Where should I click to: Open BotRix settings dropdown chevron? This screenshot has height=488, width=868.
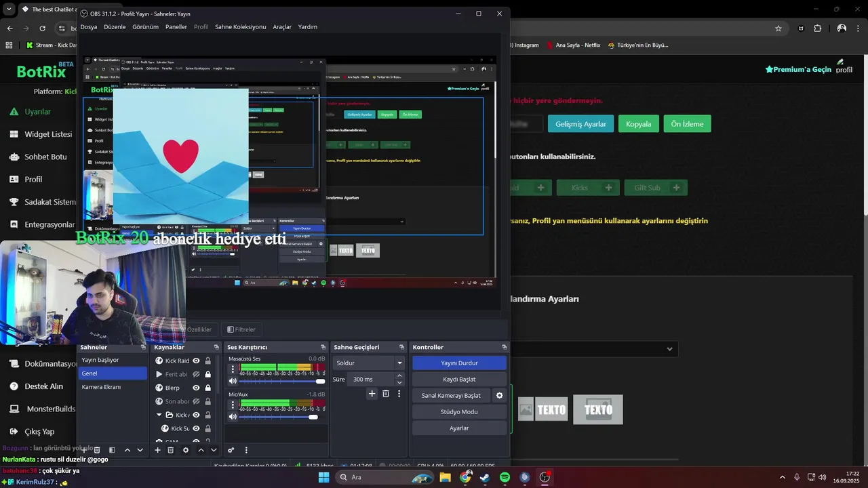[669, 349]
